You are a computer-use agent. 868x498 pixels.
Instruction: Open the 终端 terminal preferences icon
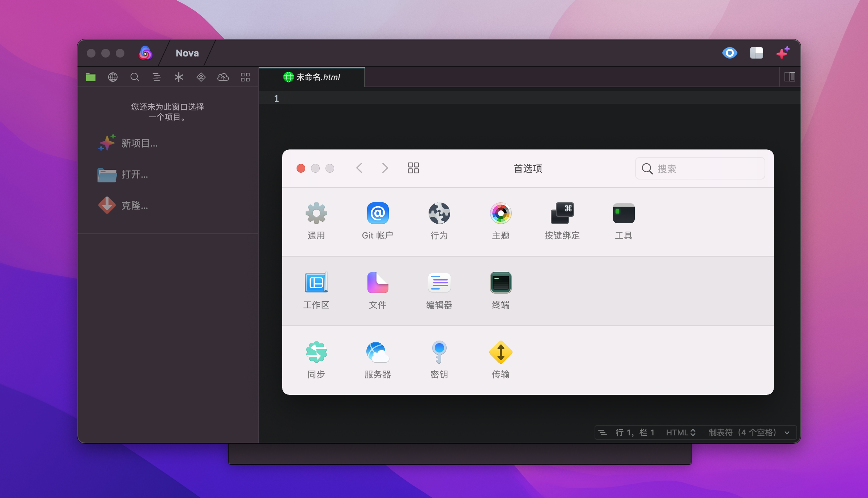tap(501, 283)
